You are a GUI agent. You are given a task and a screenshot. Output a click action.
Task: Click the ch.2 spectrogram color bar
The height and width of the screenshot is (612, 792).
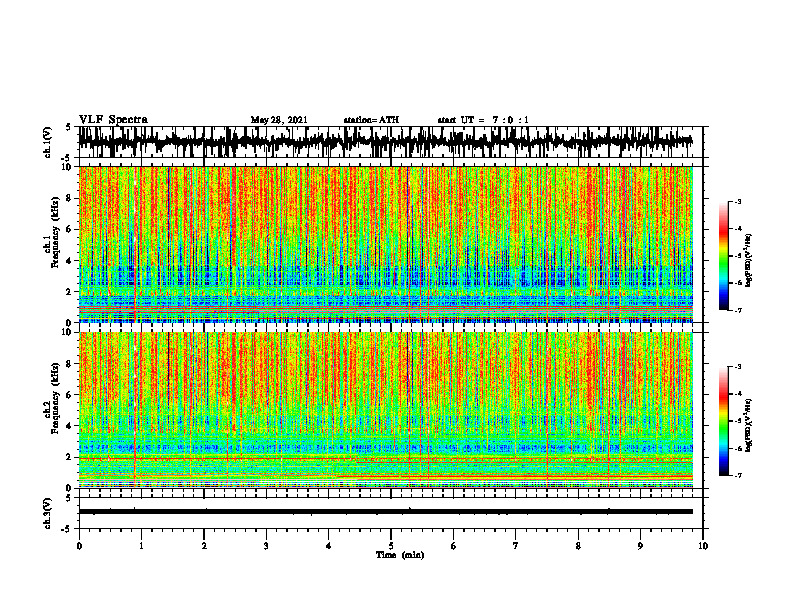point(723,421)
